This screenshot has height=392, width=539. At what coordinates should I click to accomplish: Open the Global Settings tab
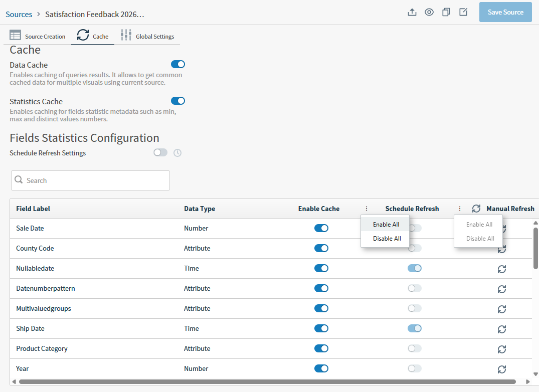pos(147,36)
